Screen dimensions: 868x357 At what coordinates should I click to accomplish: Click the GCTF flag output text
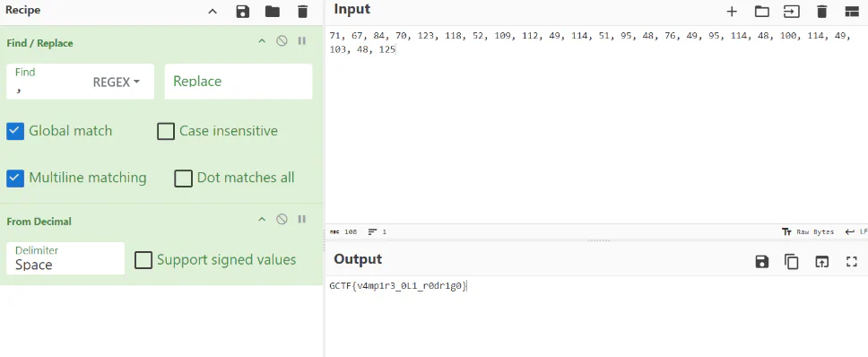pyautogui.click(x=398, y=286)
